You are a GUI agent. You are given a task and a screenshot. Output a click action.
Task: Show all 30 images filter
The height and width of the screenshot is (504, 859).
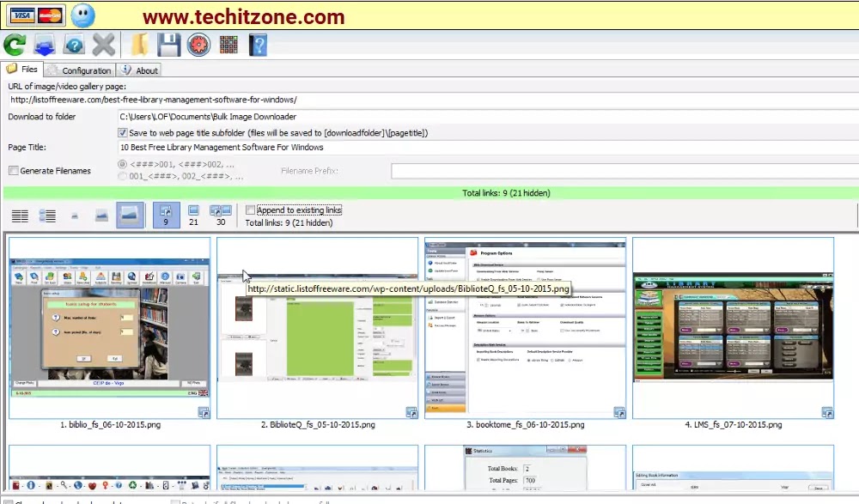221,216
